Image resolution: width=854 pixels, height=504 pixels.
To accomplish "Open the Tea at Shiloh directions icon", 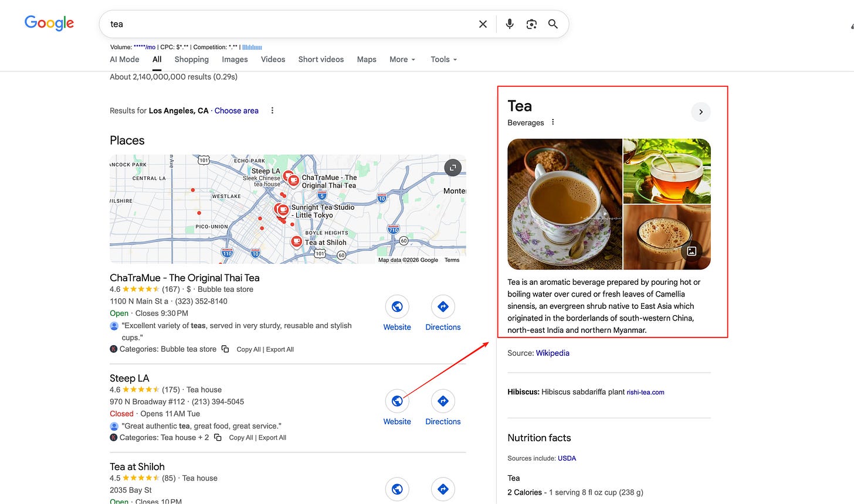I will coord(443,489).
